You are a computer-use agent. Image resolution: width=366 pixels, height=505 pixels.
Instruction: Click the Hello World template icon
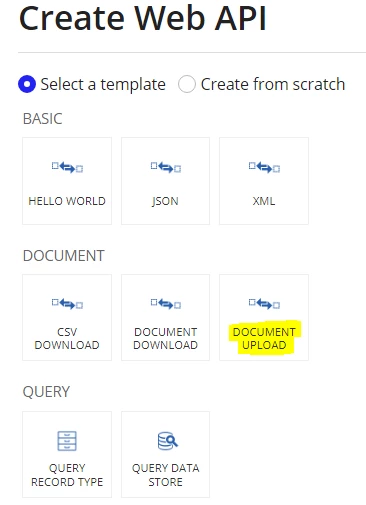point(67,167)
